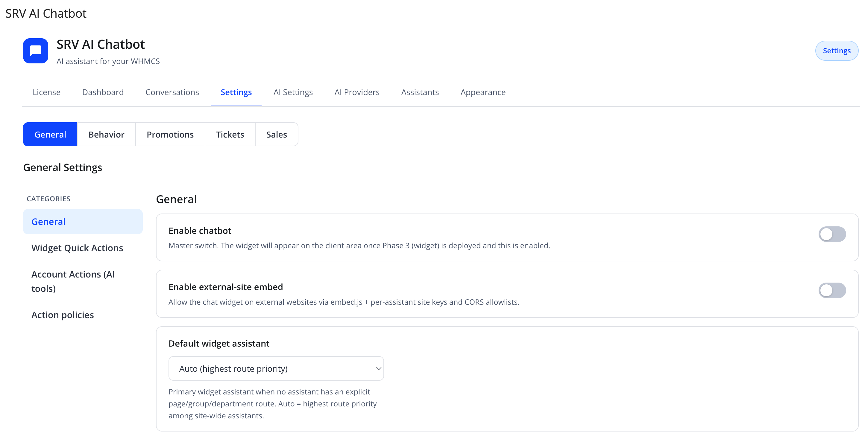Click the Default widget assistant label

pos(219,343)
